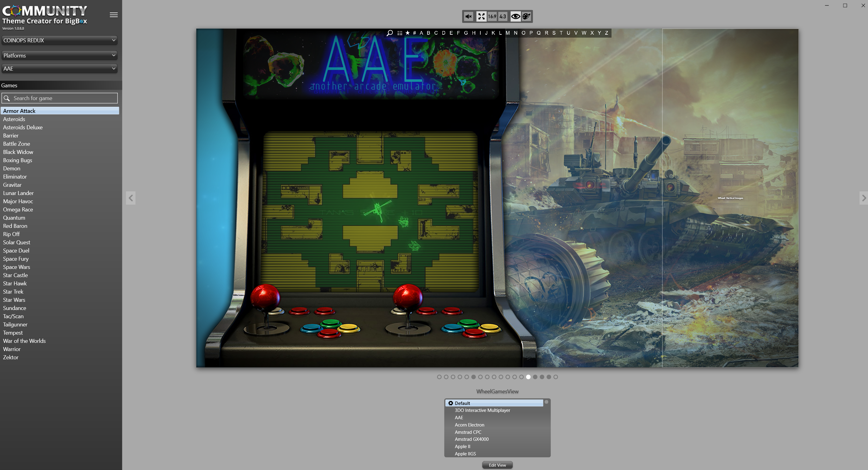Click in the Search for game field
Screen dimensions: 868x470
coord(60,98)
